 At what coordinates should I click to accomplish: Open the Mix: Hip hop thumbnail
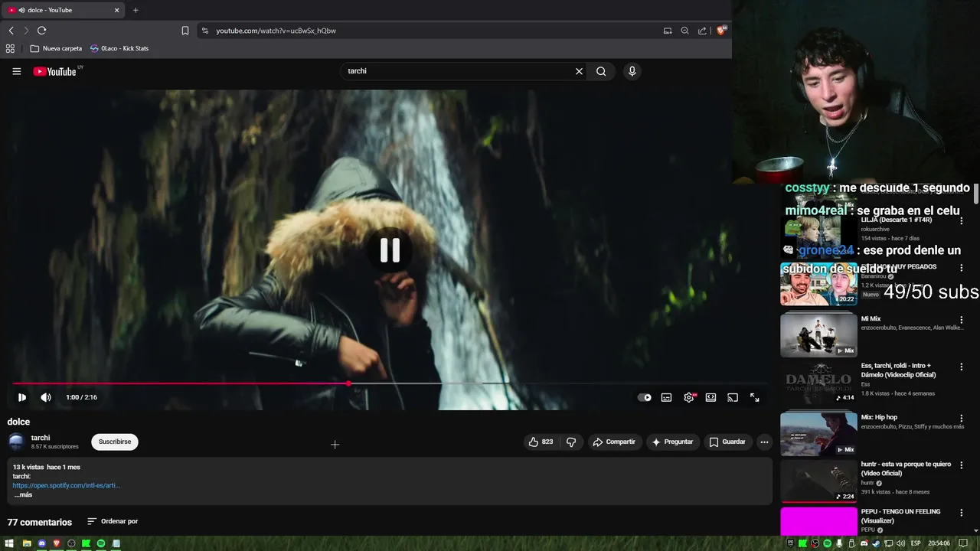[818, 433]
